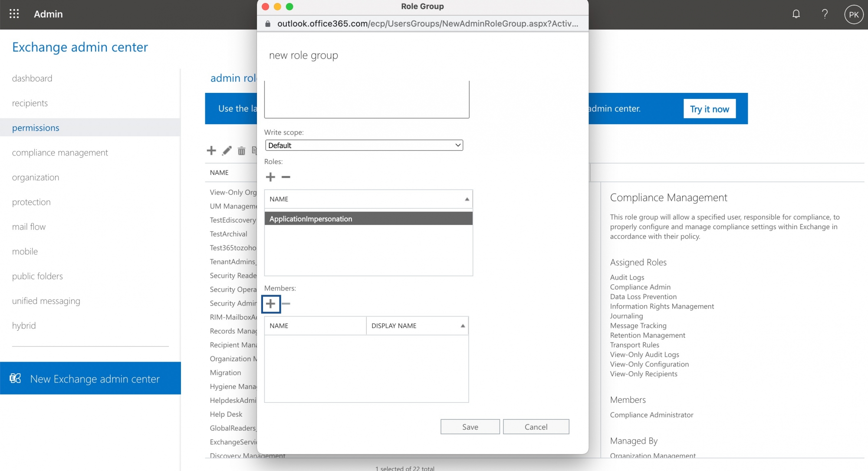Open the app launcher waffle icon
Image resolution: width=868 pixels, height=471 pixels.
(14, 14)
